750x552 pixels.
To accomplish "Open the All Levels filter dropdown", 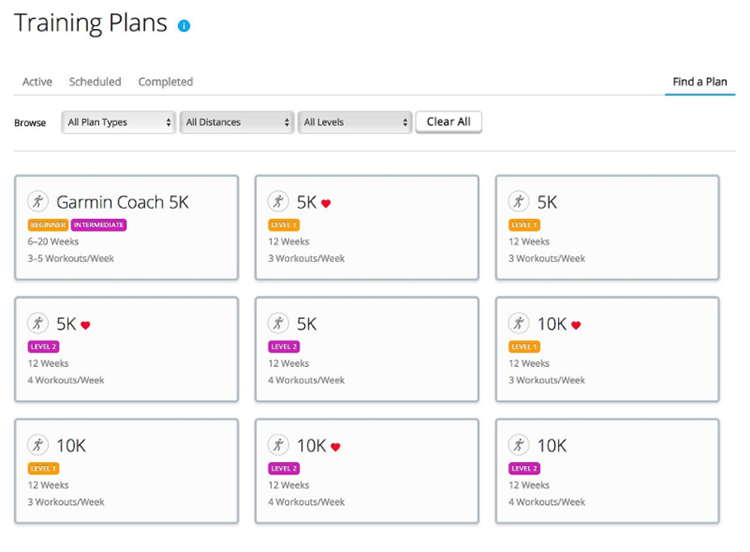I will point(355,122).
